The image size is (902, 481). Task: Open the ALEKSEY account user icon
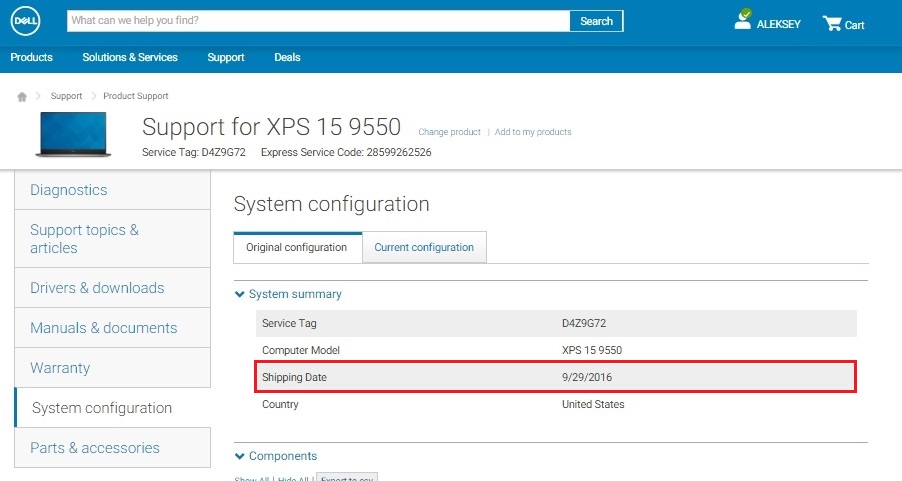(743, 20)
